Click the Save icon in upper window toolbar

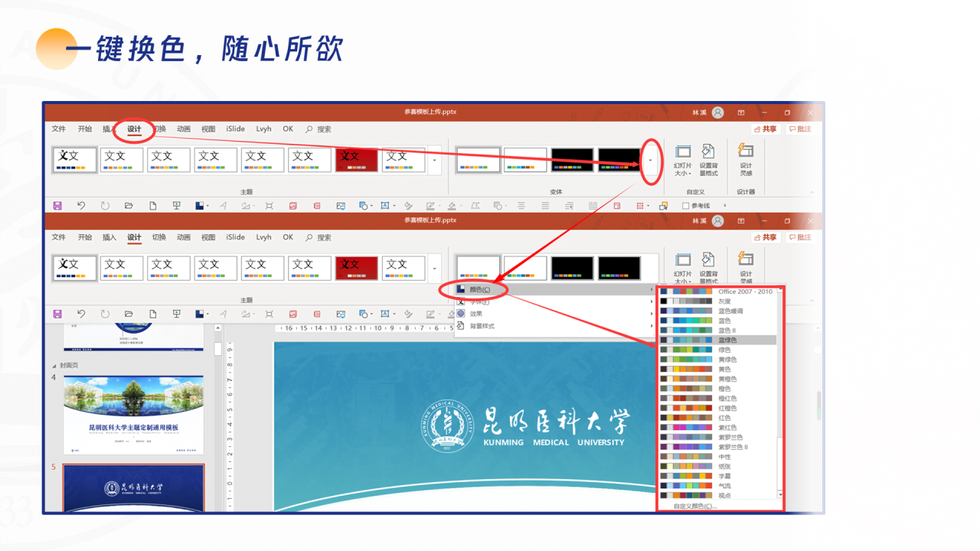pos(57,206)
